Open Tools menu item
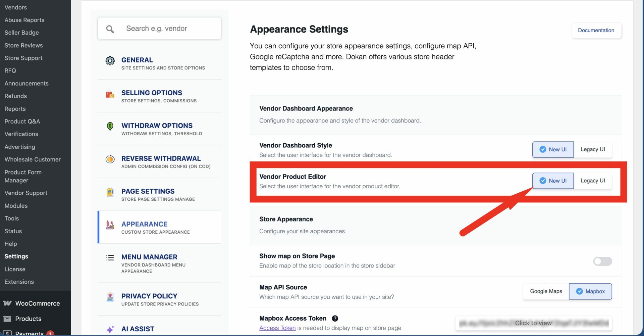 [12, 219]
